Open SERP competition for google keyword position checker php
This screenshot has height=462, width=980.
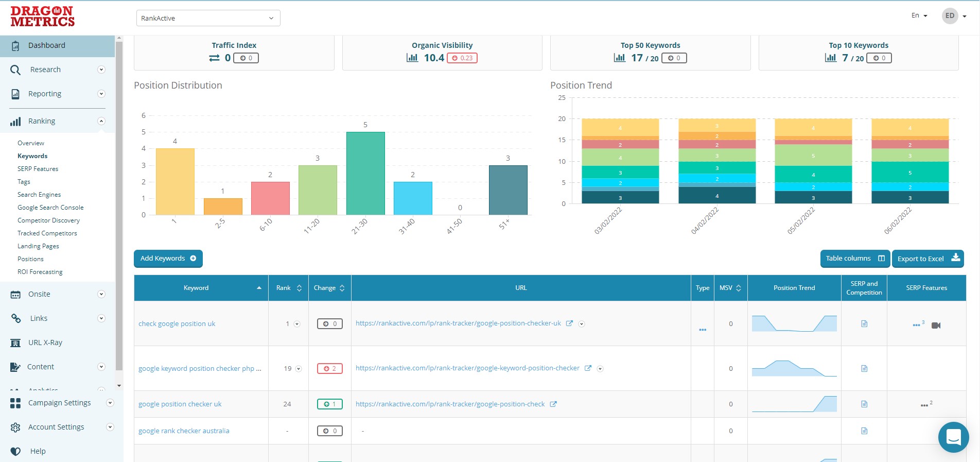coord(864,369)
